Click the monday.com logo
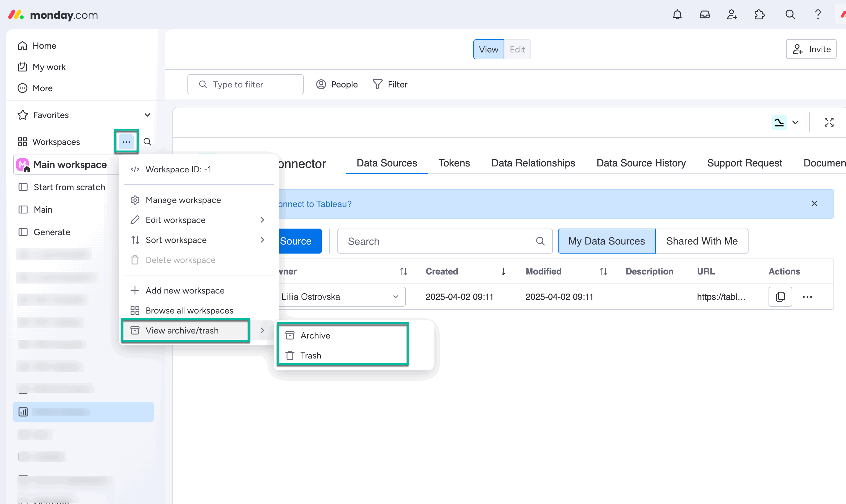 [x=53, y=15]
